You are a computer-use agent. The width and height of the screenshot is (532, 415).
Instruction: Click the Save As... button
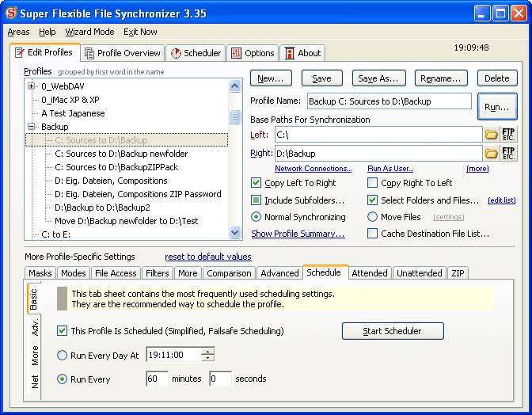coord(378,78)
